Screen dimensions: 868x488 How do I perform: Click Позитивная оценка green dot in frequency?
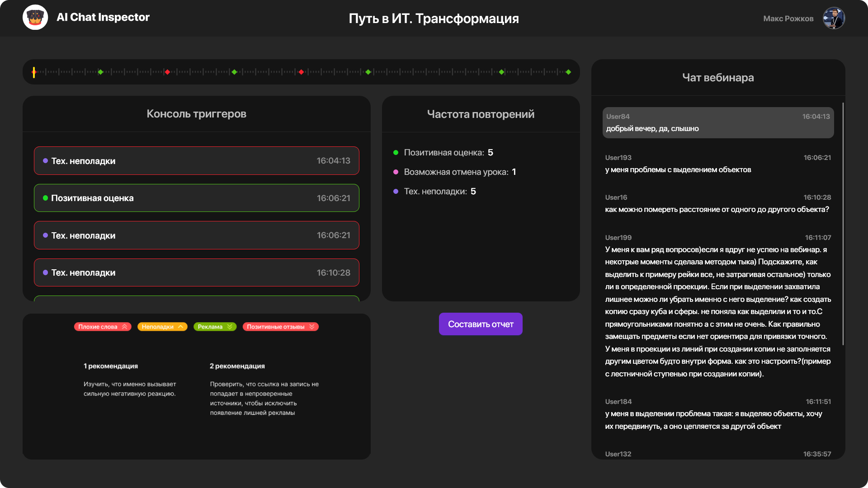coord(396,153)
